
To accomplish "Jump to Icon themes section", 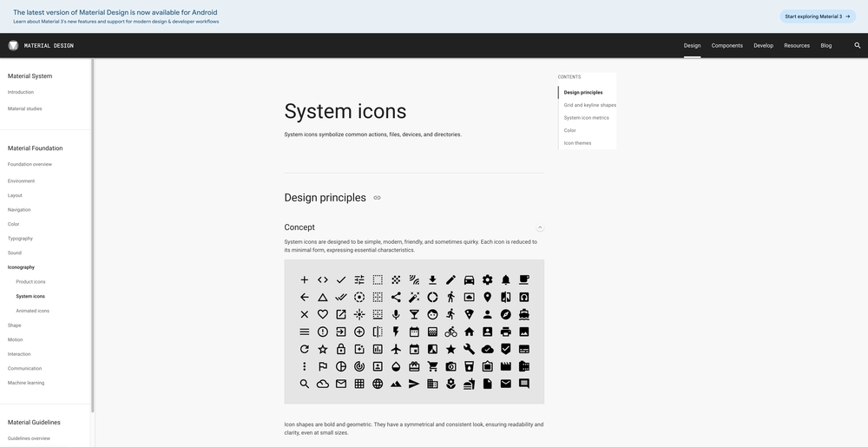I will (x=577, y=143).
